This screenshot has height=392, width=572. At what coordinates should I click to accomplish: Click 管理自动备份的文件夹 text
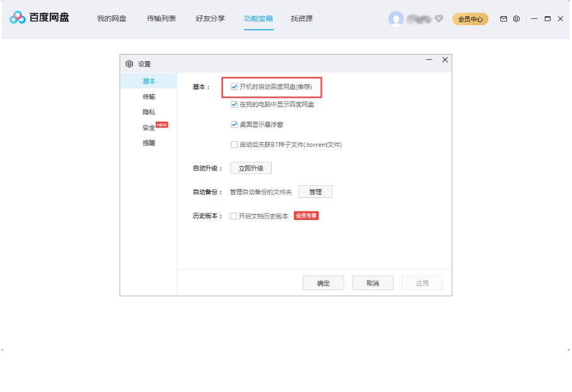261,192
